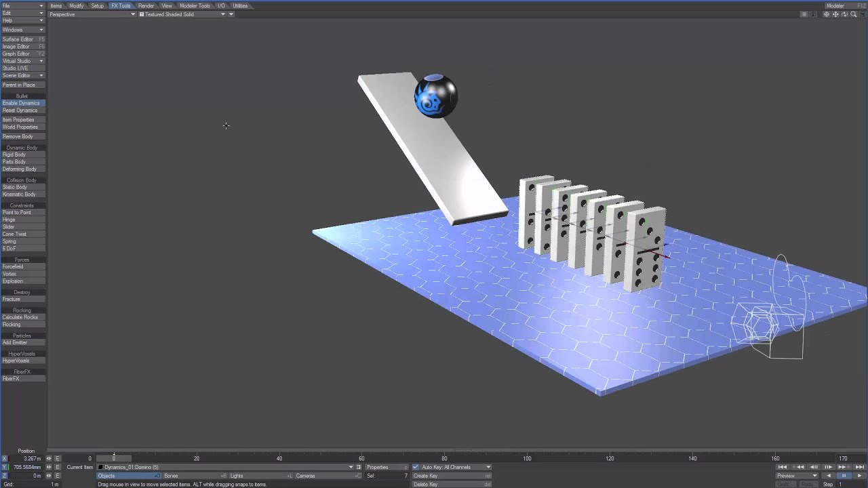Click frame 100 on the timeline
This screenshot has height=488, width=868.
527,458
